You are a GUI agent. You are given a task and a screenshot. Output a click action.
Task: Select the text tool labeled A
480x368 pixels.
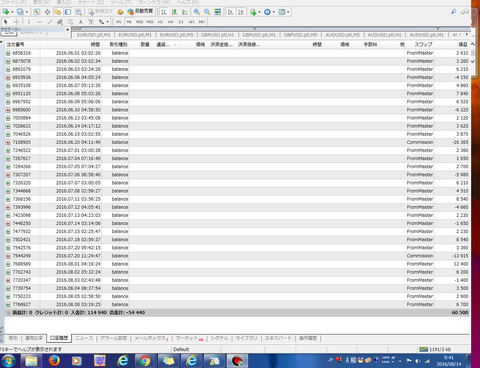[81, 22]
